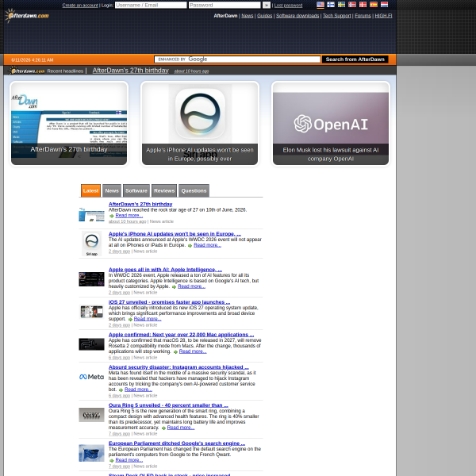The image size is (476, 476).
Task: Click the small AfterDawn logo beside Recent headlines
Action: [x=27, y=71]
